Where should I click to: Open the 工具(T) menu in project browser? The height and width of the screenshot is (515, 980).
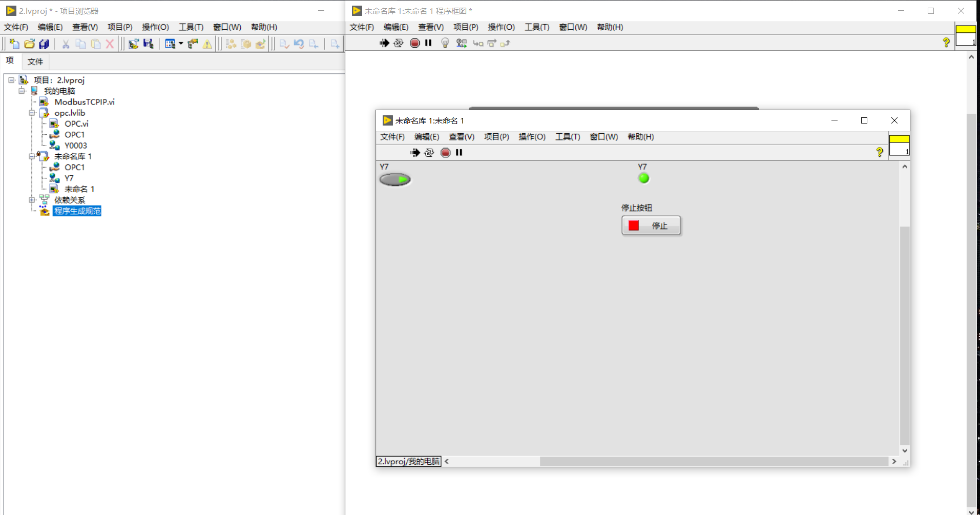click(191, 27)
